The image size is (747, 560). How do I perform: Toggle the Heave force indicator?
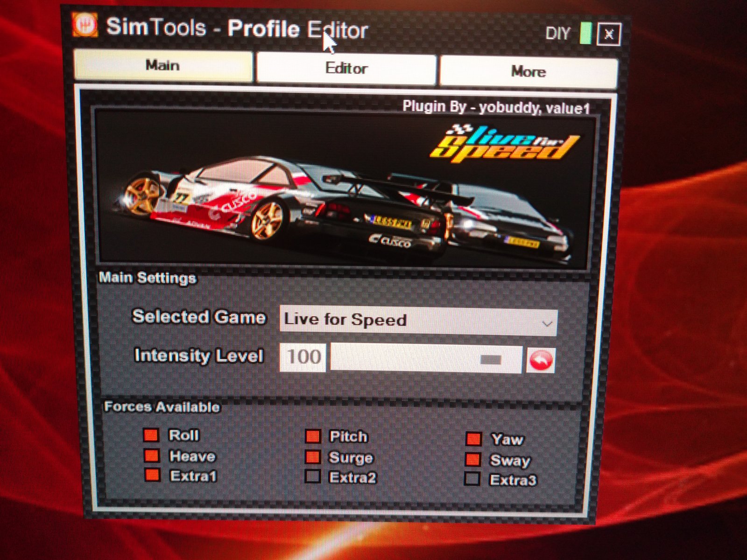coord(151,455)
